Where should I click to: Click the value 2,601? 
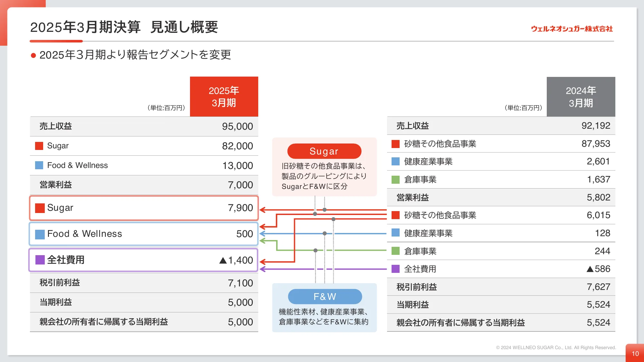pos(598,162)
